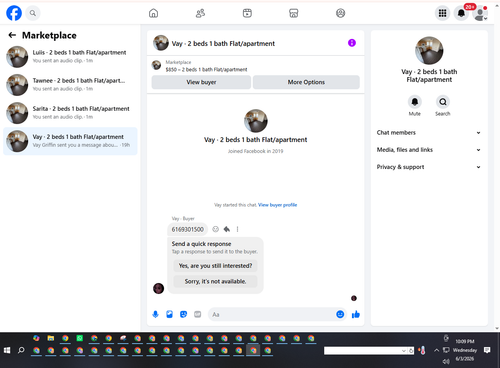
Task: Click the voice clip microphone icon
Action: 155,314
